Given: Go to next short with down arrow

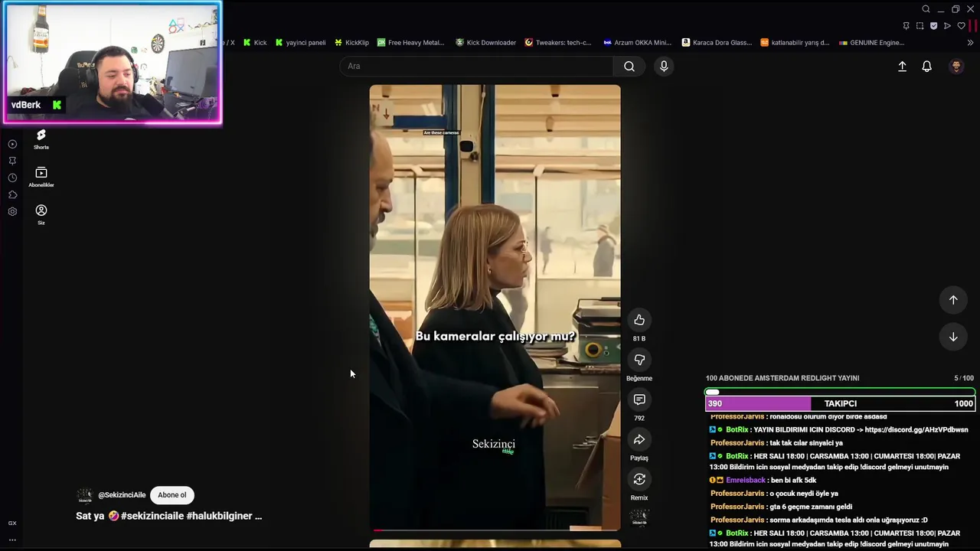Looking at the screenshot, I should pyautogui.click(x=953, y=337).
